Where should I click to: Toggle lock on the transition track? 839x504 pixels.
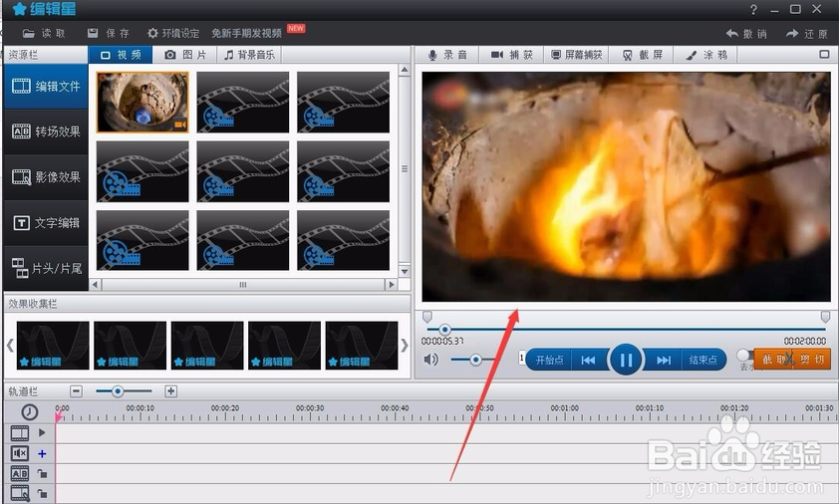pyautogui.click(x=42, y=473)
